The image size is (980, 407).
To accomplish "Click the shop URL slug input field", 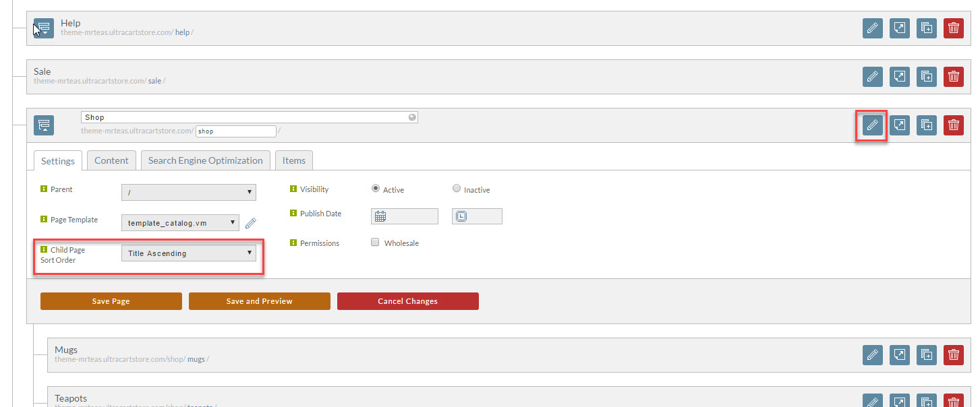I will coord(236,131).
